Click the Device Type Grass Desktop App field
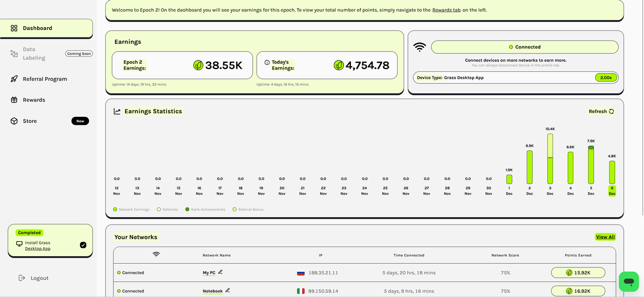Viewport: 644px width, 297px height. tap(516, 78)
